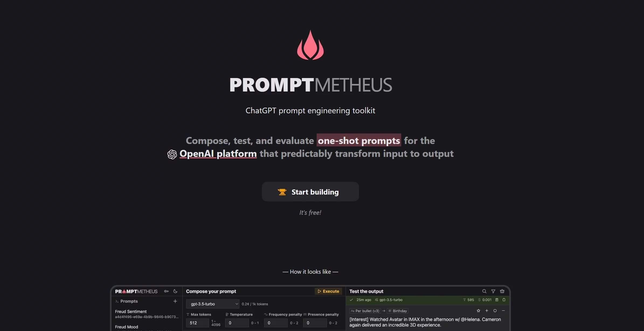Click the Execute prompt run icon
Screen dimensions: 644x331
(x=329, y=291)
